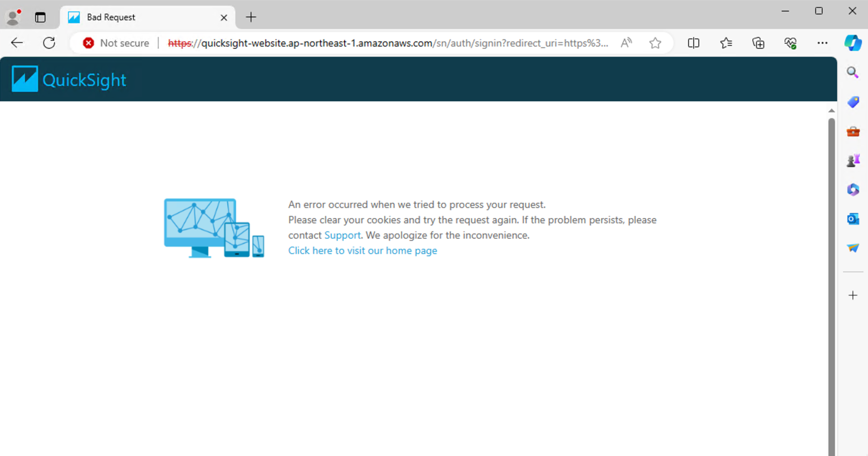
Task: Open the Tools sidebar panel
Action: (853, 131)
